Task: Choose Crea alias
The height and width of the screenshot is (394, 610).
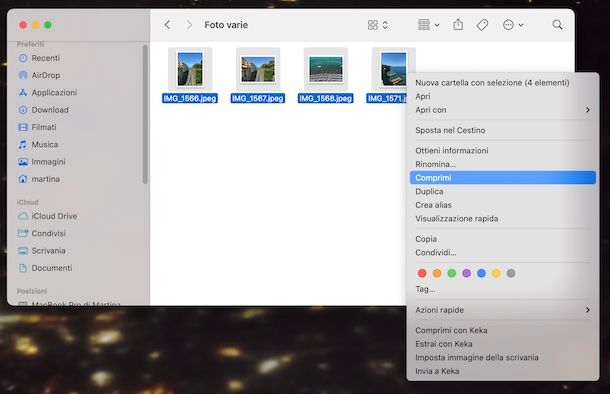Action: 503,205
